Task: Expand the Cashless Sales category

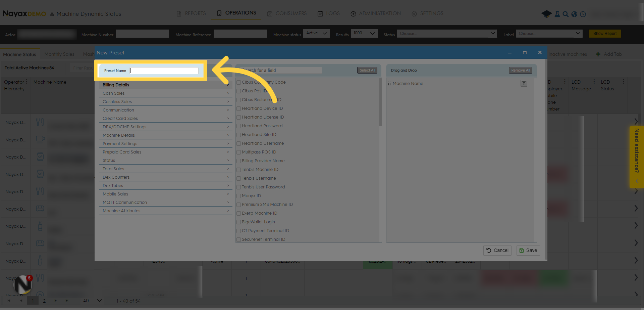Action: point(166,101)
